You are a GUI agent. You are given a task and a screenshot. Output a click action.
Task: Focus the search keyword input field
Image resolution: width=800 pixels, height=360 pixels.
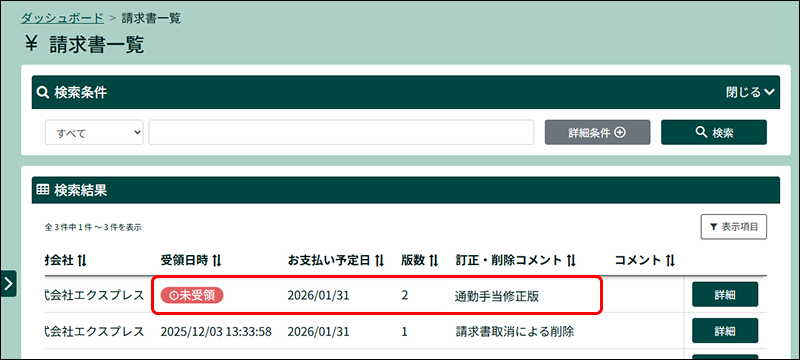(x=341, y=133)
